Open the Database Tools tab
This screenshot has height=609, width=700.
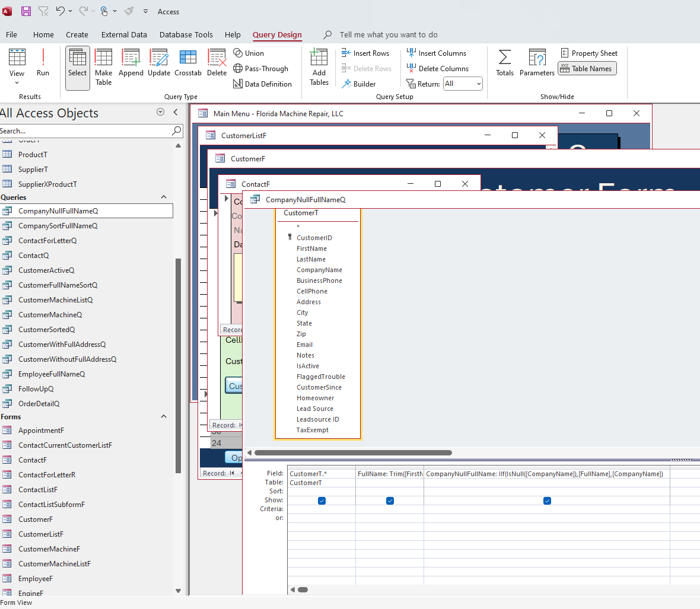(186, 35)
